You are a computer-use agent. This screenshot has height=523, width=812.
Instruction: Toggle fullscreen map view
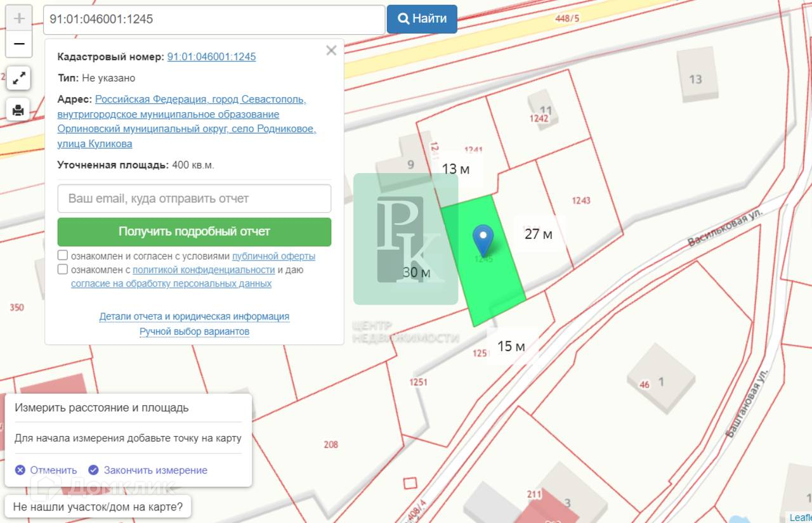(19, 78)
